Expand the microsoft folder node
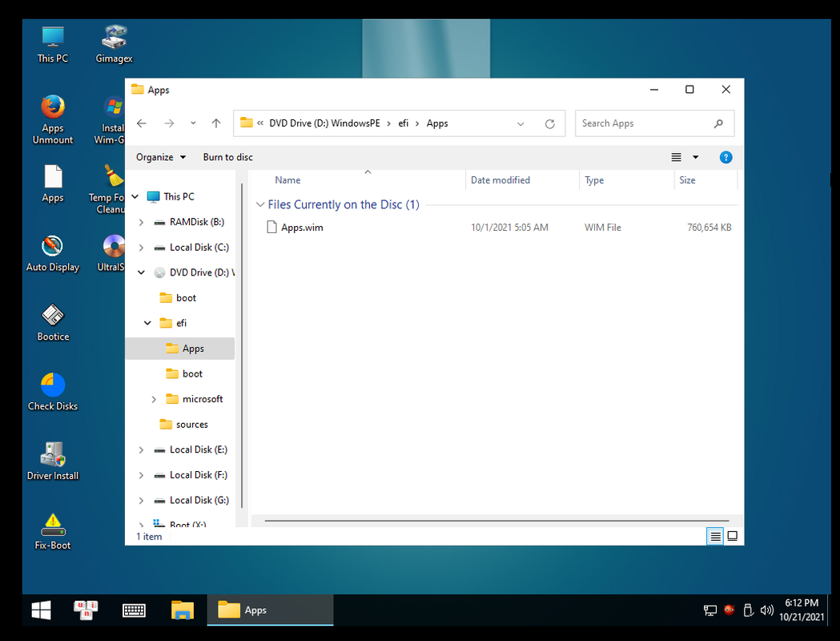This screenshot has height=641, width=840. point(154,399)
